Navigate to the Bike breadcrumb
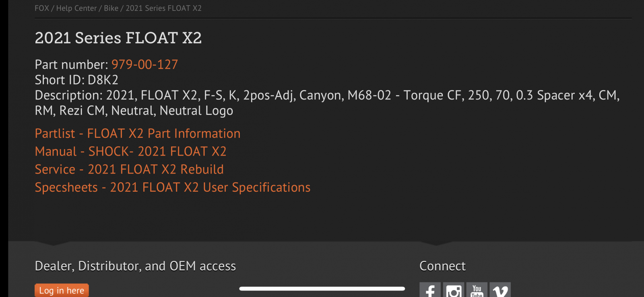644x297 pixels. point(111,8)
